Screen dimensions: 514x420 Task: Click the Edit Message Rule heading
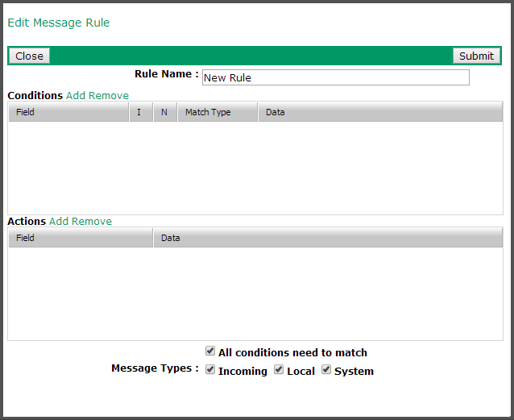58,23
